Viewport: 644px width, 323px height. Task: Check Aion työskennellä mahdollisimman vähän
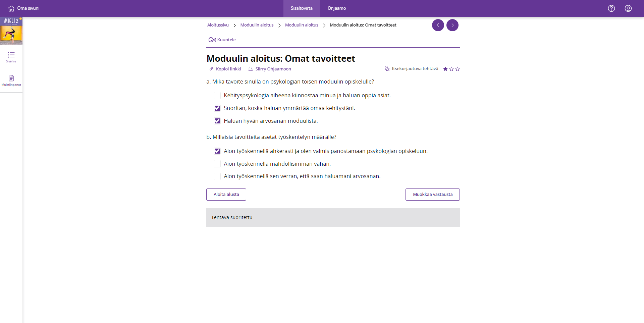pos(217,164)
